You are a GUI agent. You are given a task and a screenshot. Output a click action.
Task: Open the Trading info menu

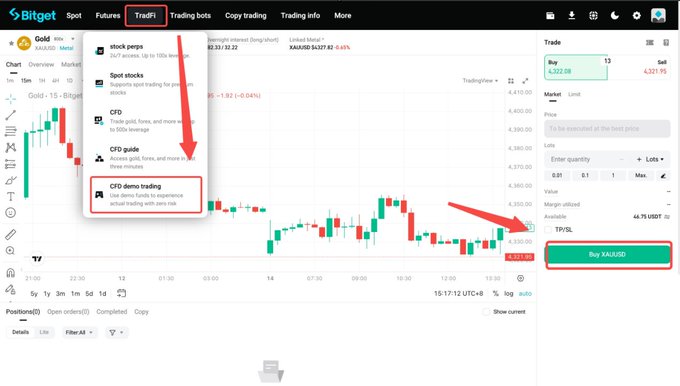pos(300,16)
